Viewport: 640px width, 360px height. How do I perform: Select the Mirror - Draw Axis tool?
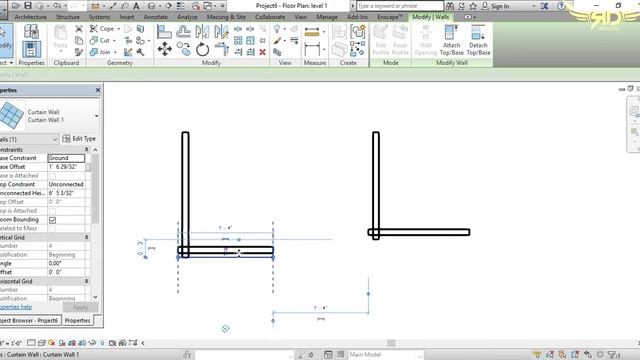221,31
